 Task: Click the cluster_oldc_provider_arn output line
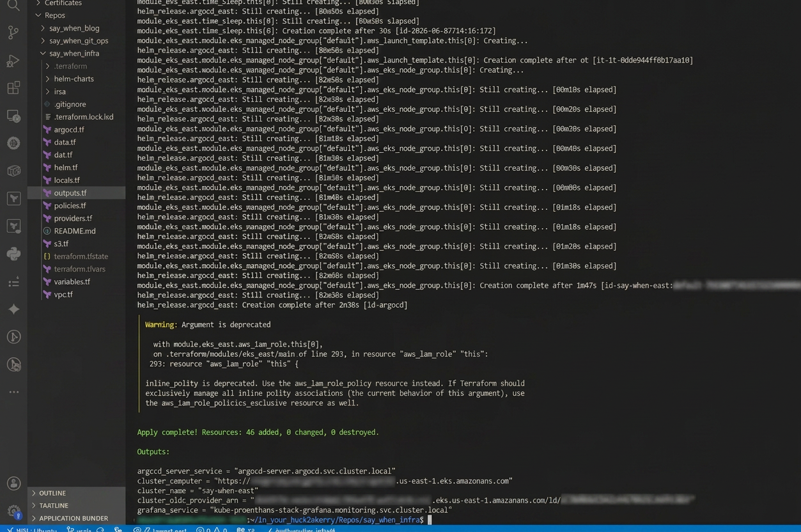click(416, 501)
